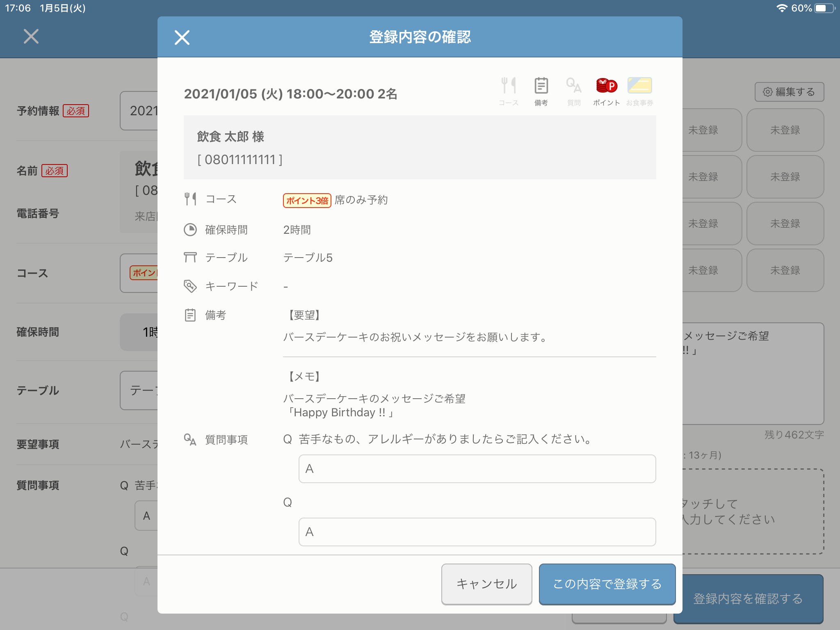Select customer name 飲食 太郎 様
The image size is (840, 630).
point(231,137)
